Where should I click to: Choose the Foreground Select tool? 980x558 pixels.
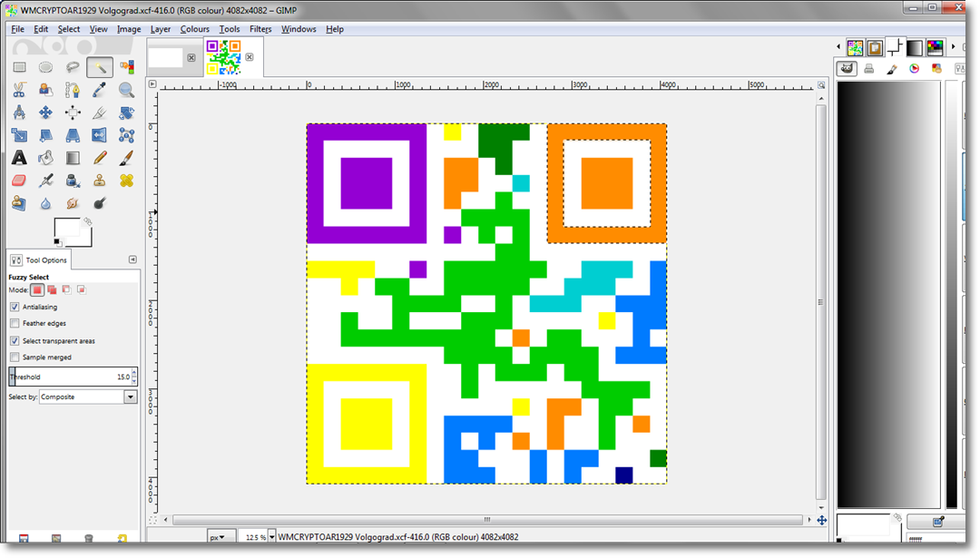coord(45,90)
